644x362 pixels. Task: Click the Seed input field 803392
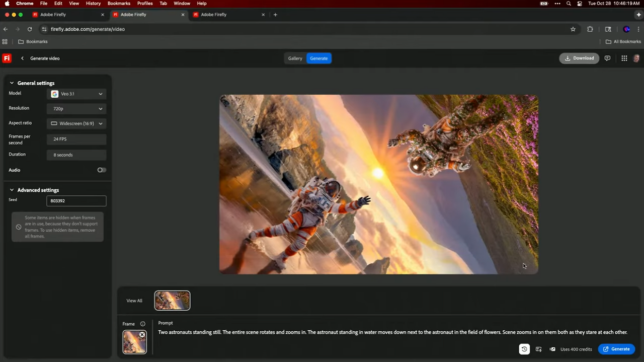coord(76,201)
